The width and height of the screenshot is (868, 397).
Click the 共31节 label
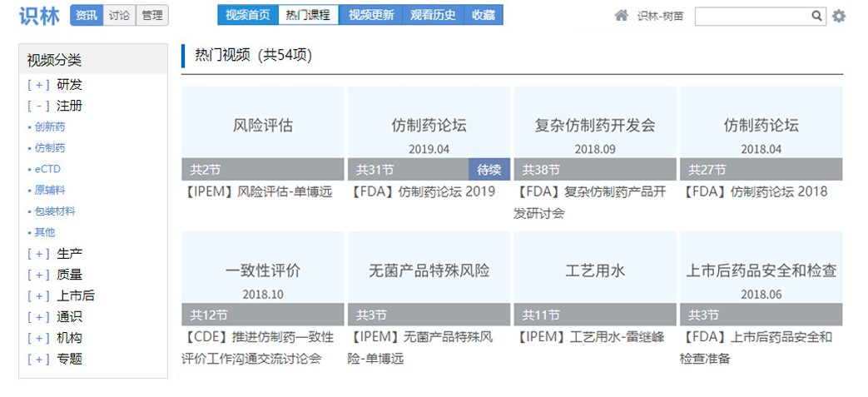pos(375,170)
